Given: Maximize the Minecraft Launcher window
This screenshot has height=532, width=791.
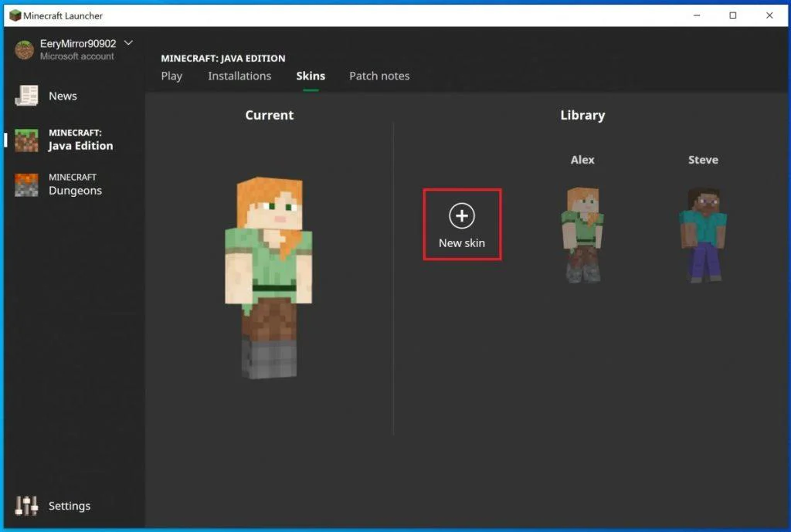Looking at the screenshot, I should click(x=733, y=15).
